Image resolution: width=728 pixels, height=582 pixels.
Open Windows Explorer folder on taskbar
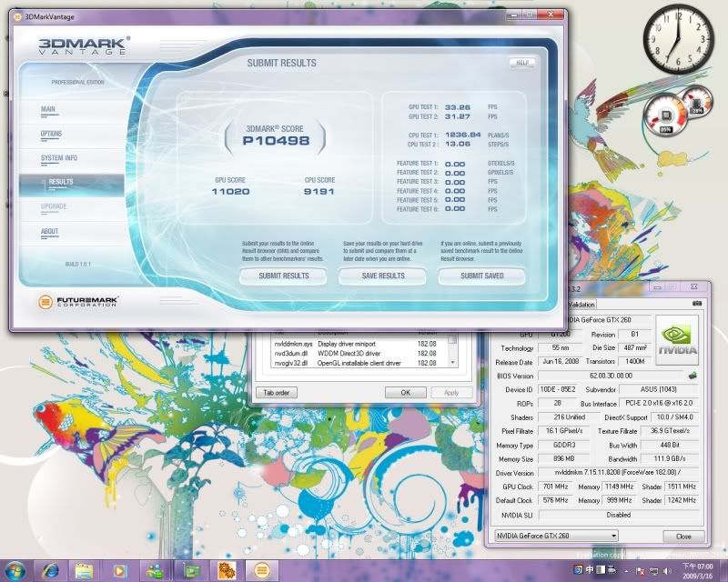click(x=84, y=570)
